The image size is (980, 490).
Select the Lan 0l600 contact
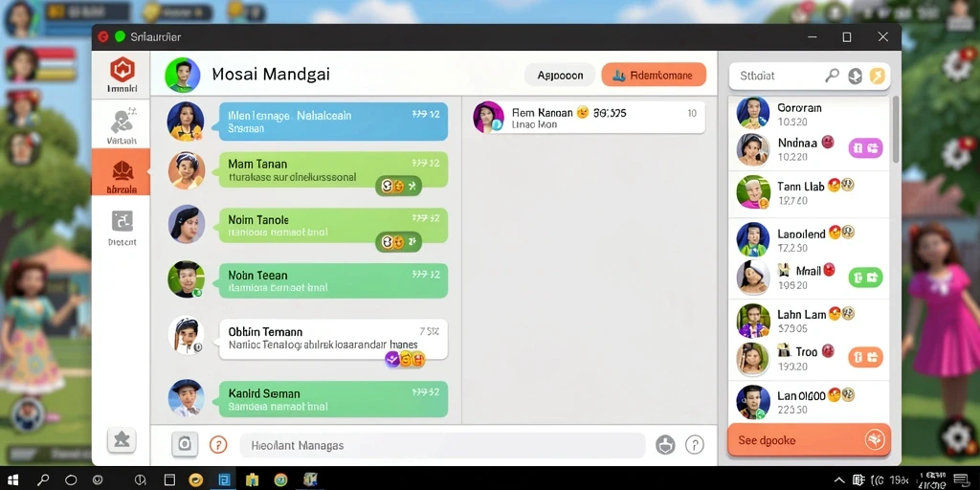coord(809,402)
